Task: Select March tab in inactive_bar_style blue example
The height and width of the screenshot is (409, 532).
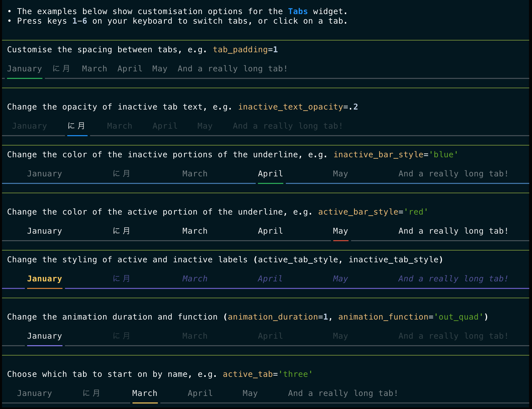Action: (195, 174)
